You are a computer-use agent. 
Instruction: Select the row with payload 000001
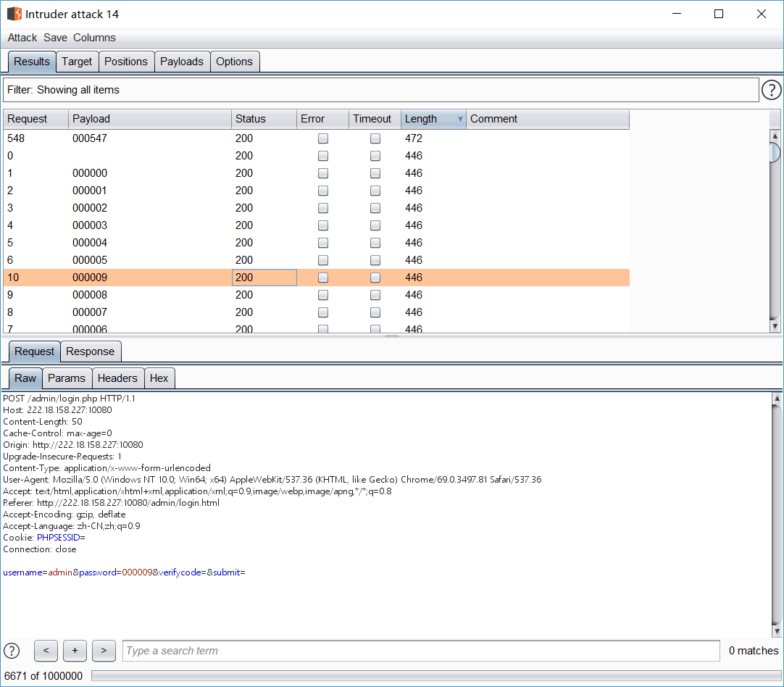[316, 191]
